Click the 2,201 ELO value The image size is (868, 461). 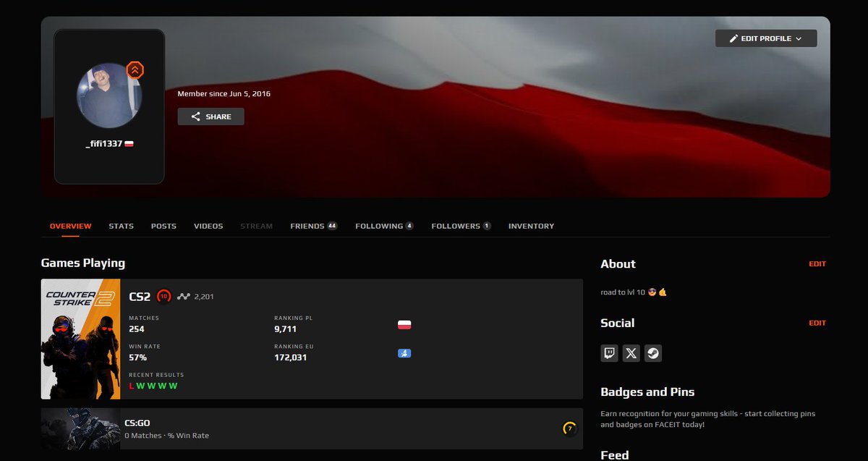204,297
